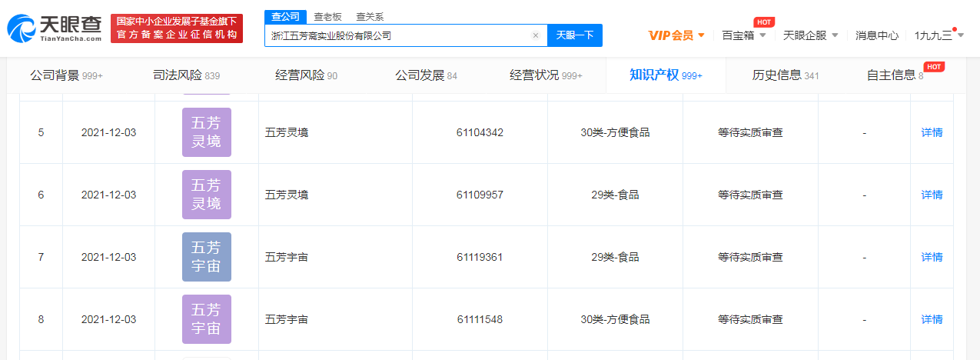Switch to 经营风险 tab

306,75
